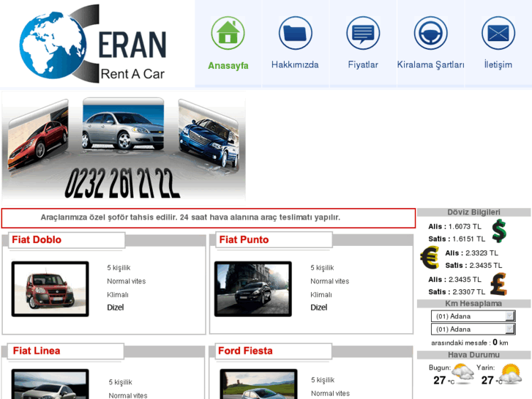Click the Km Hesaplama header
This screenshot has width=532, height=399.
(x=473, y=304)
